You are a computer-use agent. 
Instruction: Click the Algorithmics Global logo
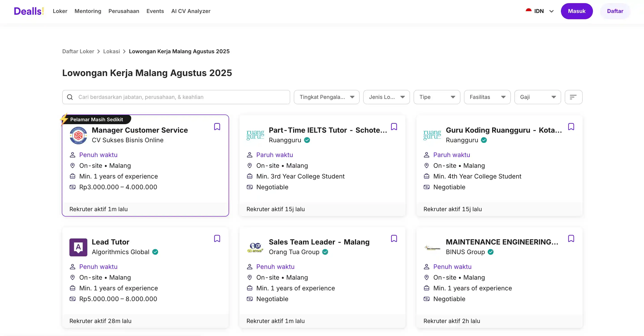(78, 247)
